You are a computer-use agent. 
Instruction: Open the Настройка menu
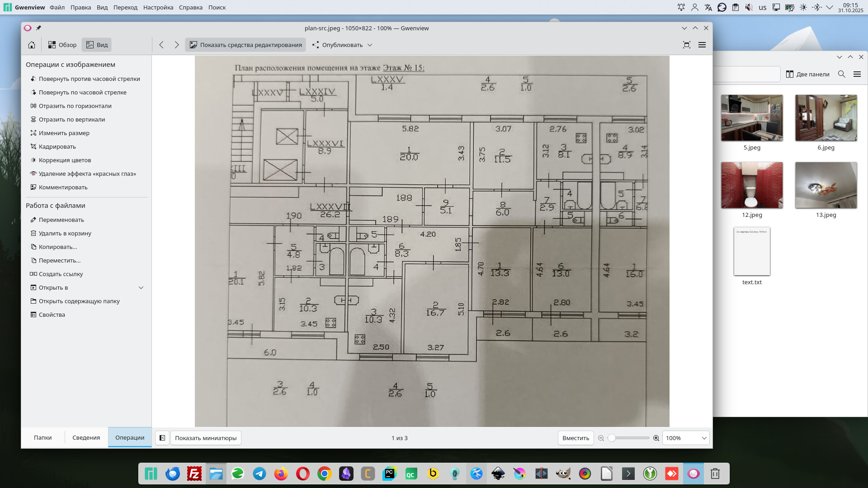point(158,7)
